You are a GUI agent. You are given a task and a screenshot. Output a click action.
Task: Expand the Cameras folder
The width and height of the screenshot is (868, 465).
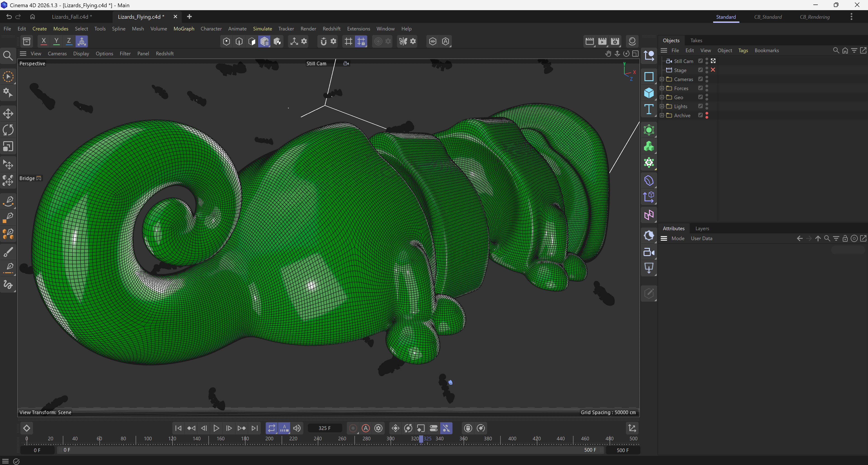pyautogui.click(x=662, y=79)
